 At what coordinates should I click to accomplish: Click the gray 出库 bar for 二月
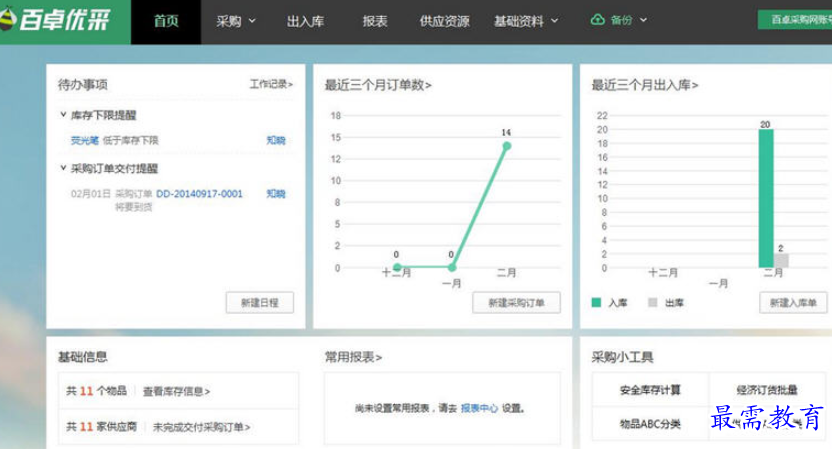click(781, 260)
